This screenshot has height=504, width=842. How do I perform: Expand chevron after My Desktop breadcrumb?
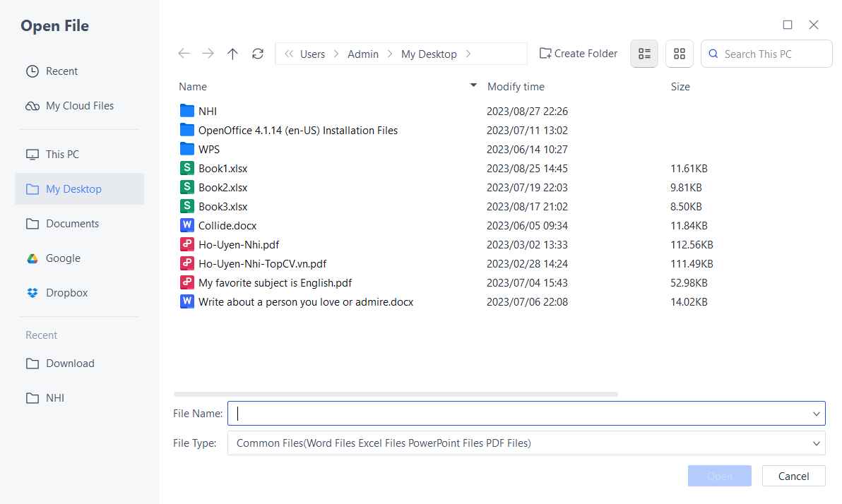468,54
